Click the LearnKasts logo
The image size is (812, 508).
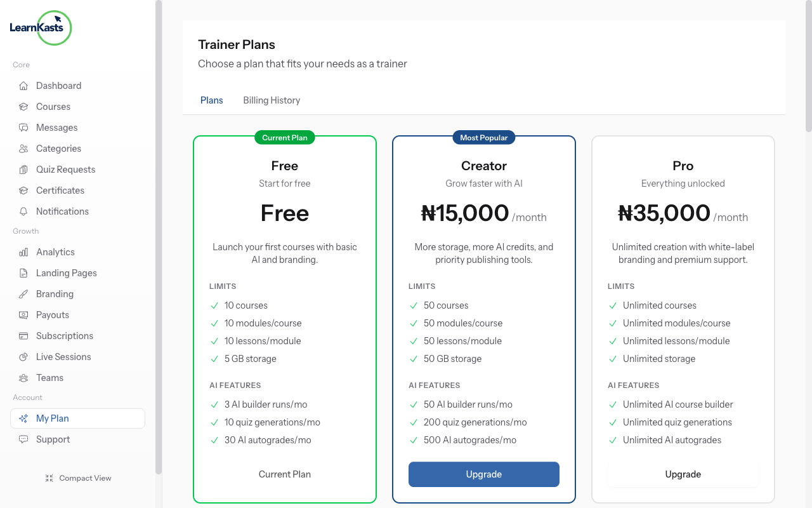[40, 27]
